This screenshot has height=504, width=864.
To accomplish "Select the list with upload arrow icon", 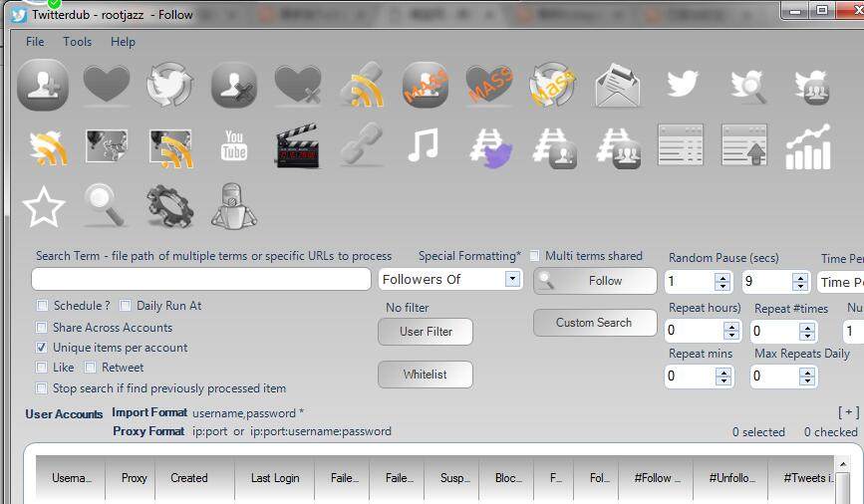I will click(x=744, y=144).
